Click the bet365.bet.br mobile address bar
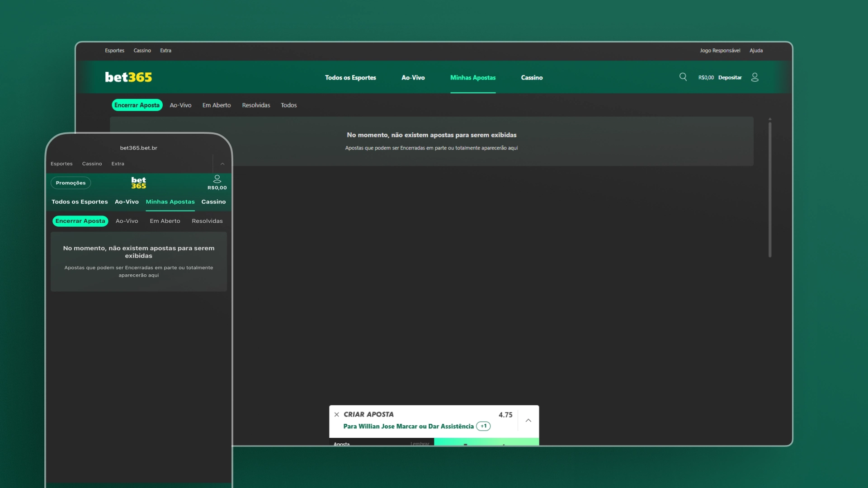Viewport: 868px width, 488px height. (x=139, y=148)
